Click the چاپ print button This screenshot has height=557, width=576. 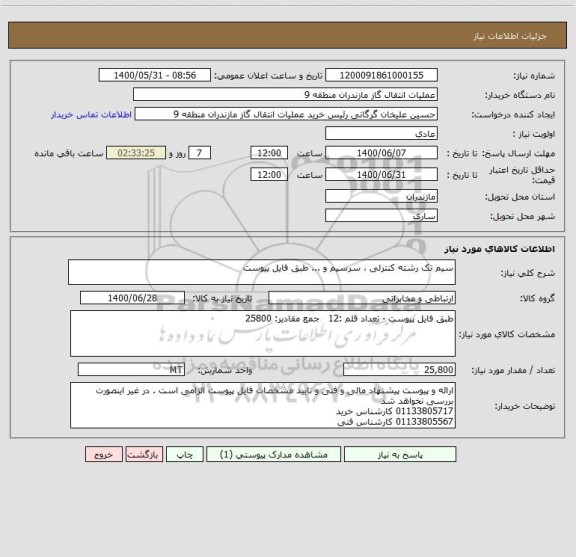pos(184,454)
